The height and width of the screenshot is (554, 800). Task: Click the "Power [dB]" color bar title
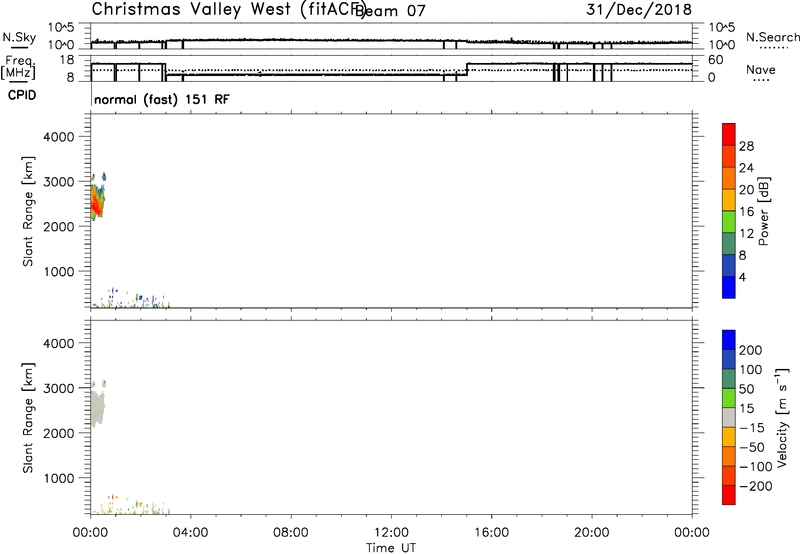(x=763, y=211)
